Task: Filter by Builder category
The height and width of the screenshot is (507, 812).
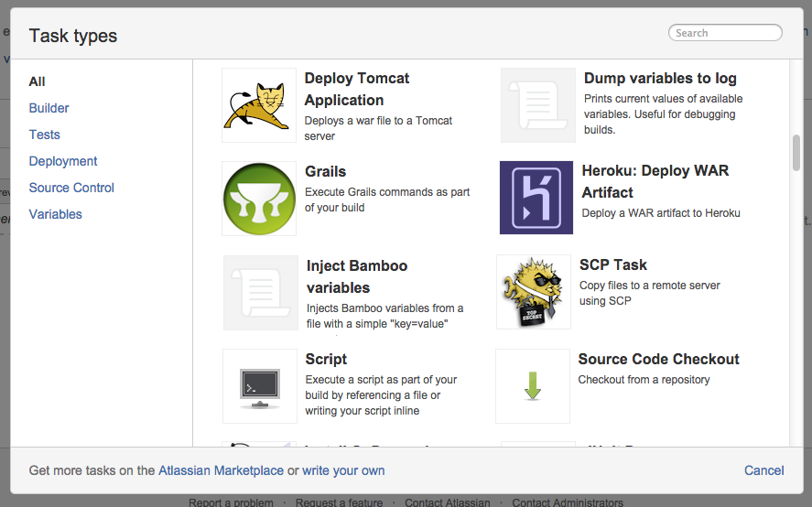Action: [x=49, y=108]
